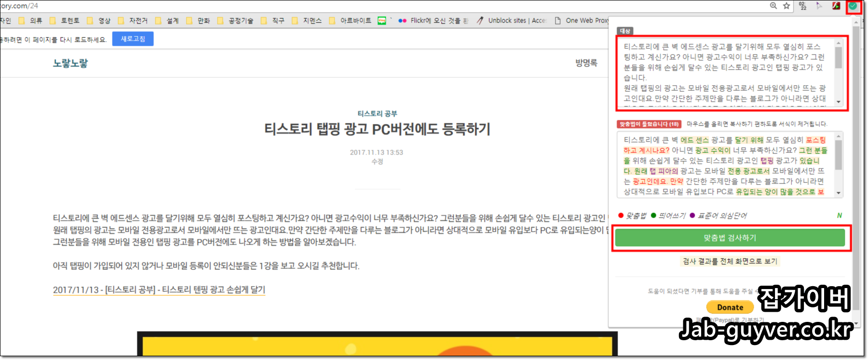The image size is (868, 360).
Task: Click the source text area scroll-down arrow
Action: coord(839,102)
